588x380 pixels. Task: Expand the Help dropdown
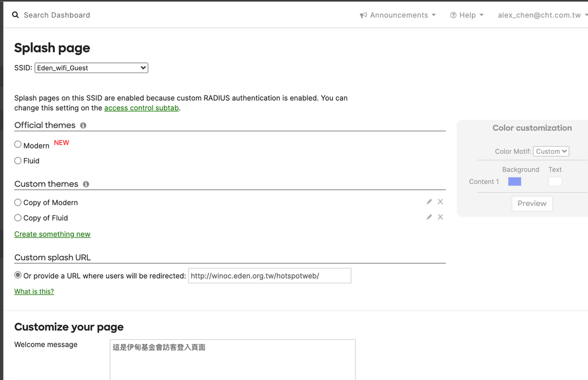coord(467,15)
